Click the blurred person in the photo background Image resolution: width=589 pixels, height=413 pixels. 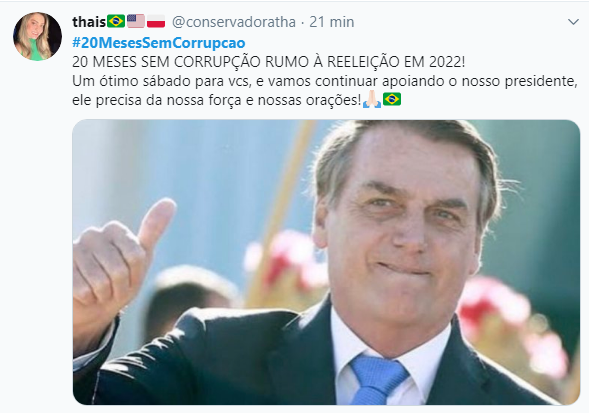[188, 297]
